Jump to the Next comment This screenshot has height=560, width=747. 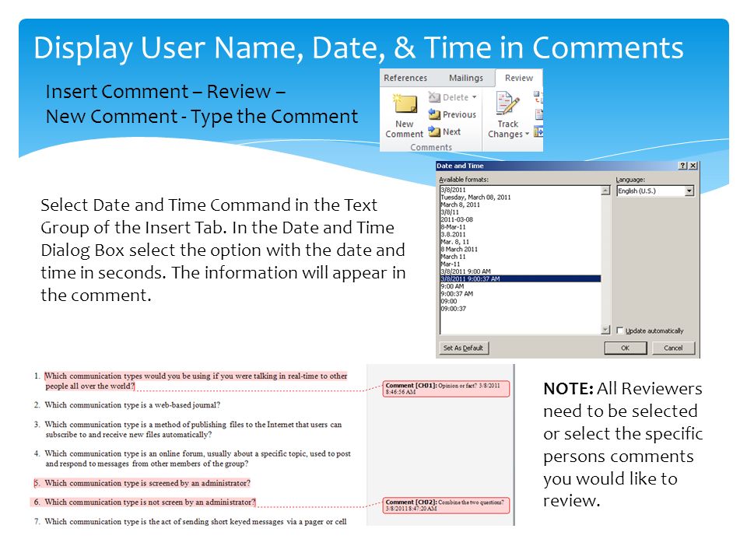[444, 131]
